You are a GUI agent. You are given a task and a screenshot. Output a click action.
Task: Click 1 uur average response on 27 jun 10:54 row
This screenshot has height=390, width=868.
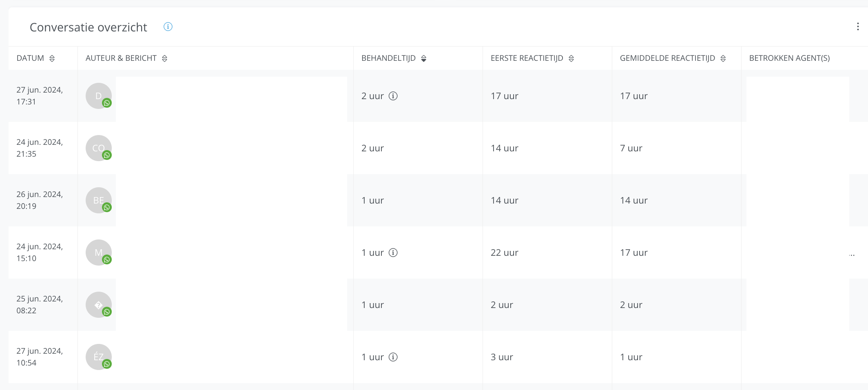tap(631, 357)
